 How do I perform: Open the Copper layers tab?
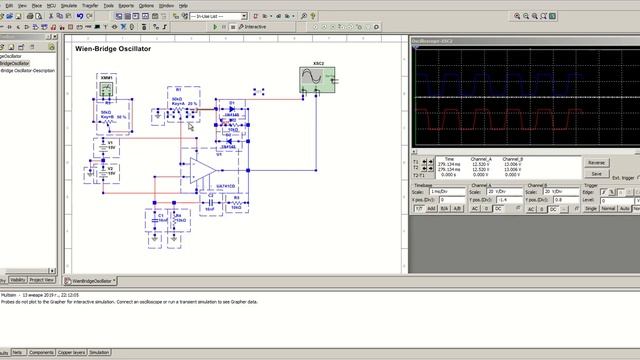tap(71, 352)
